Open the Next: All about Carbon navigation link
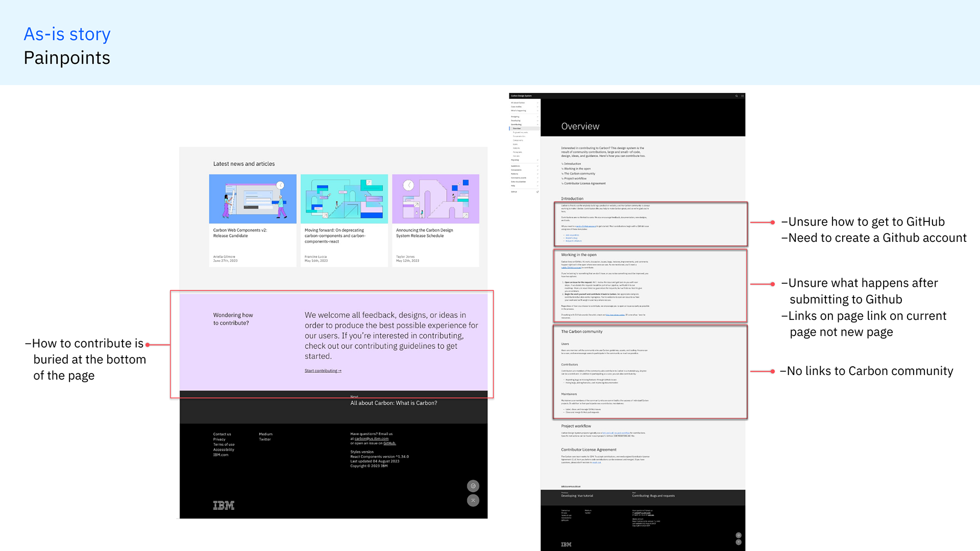The height and width of the screenshot is (551, 980). pos(393,403)
